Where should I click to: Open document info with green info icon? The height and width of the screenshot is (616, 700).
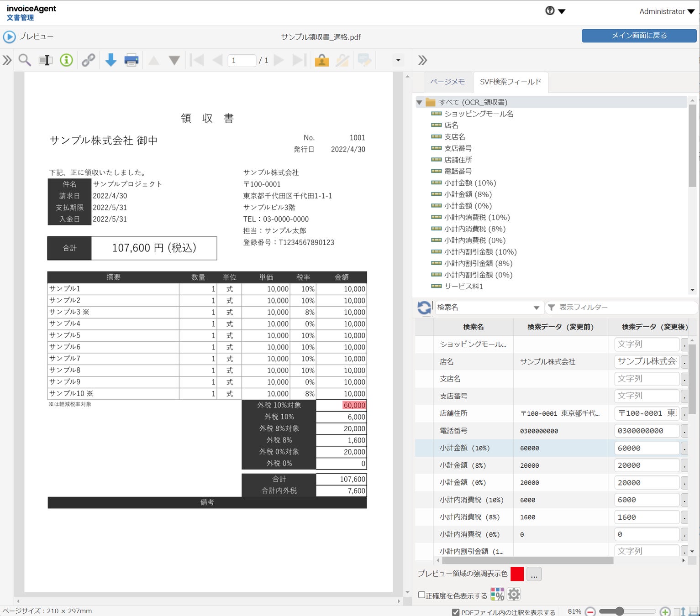point(67,60)
